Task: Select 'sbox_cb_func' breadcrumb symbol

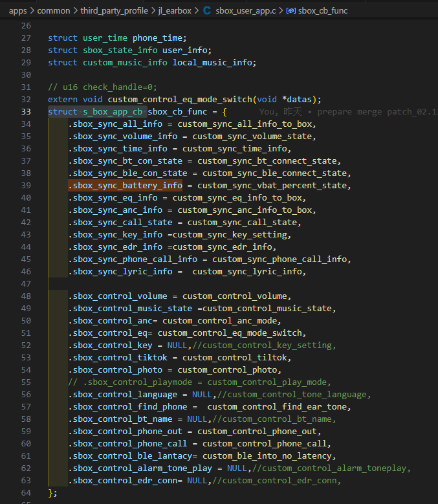Action: [x=323, y=11]
